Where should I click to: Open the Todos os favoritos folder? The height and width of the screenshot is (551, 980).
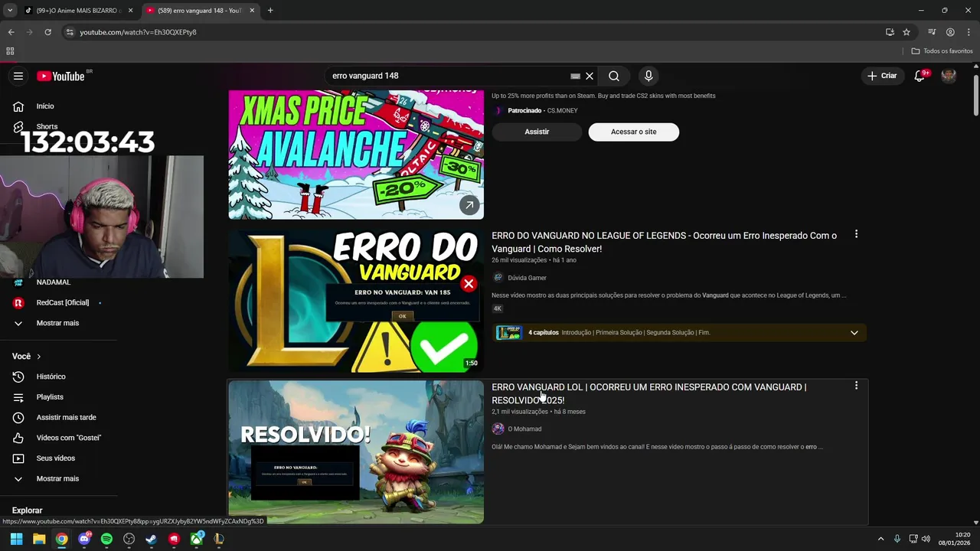pyautogui.click(x=942, y=51)
